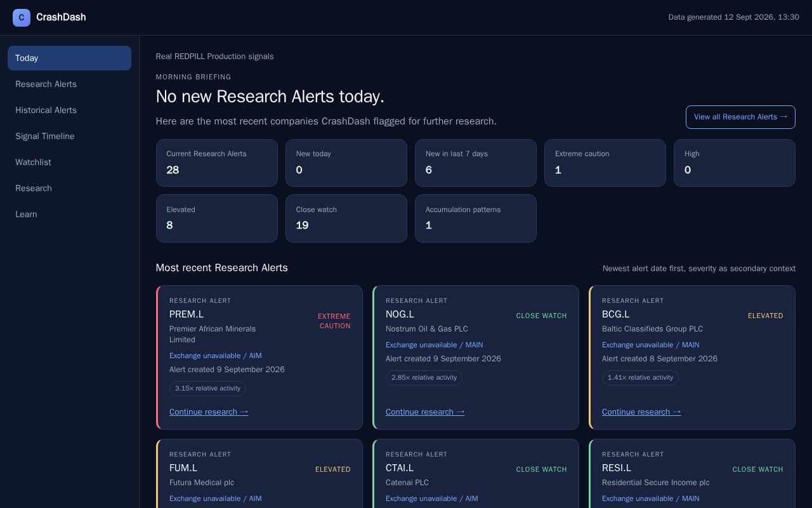
Task: Click FUM.L's Exchange unavailable / AIM text
Action: click(x=216, y=498)
